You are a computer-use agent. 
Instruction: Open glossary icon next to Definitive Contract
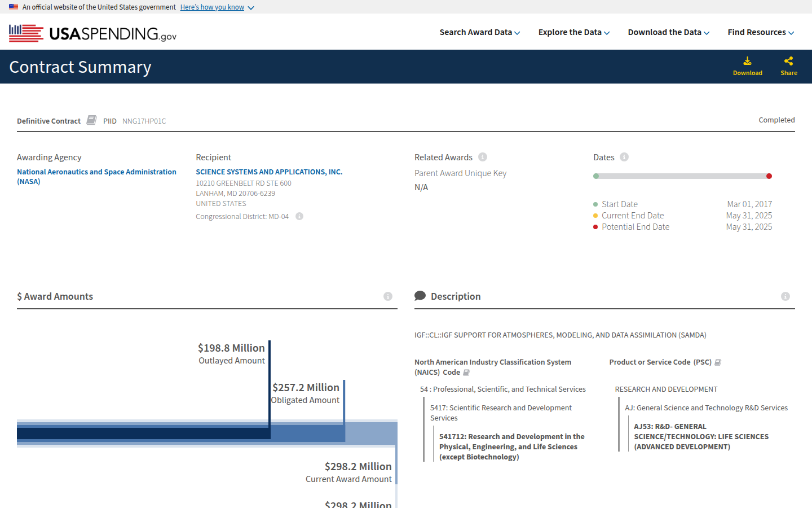tap(91, 120)
